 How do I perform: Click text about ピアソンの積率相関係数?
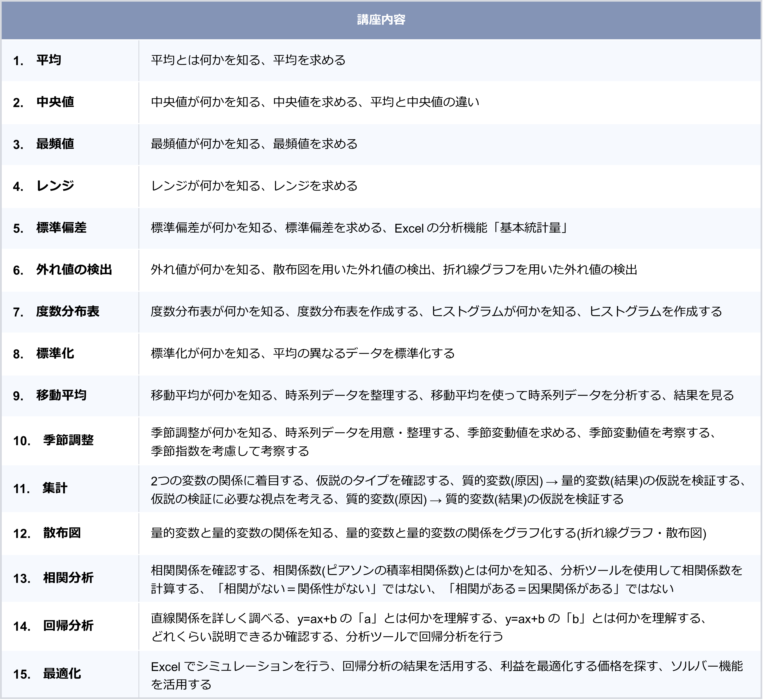pos(392,570)
